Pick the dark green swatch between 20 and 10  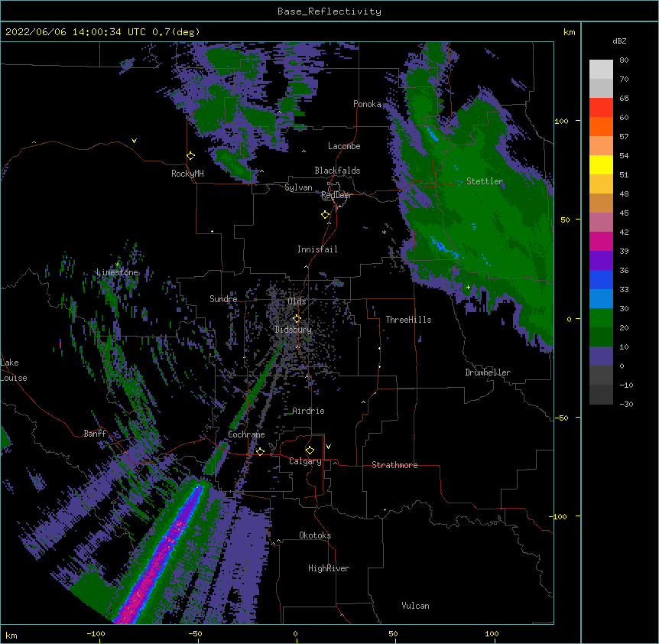(x=601, y=337)
